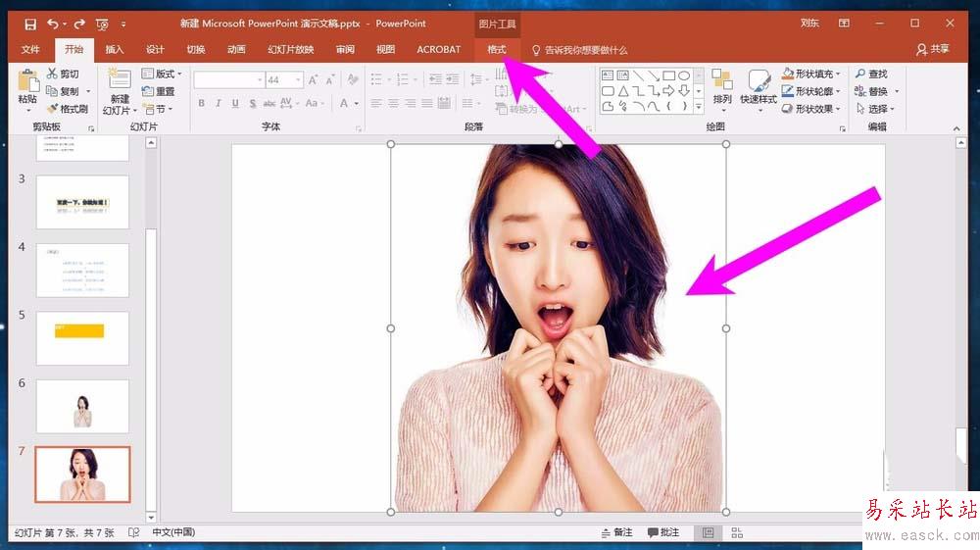Copy selection with 复制
The image size is (980, 550).
tap(63, 91)
